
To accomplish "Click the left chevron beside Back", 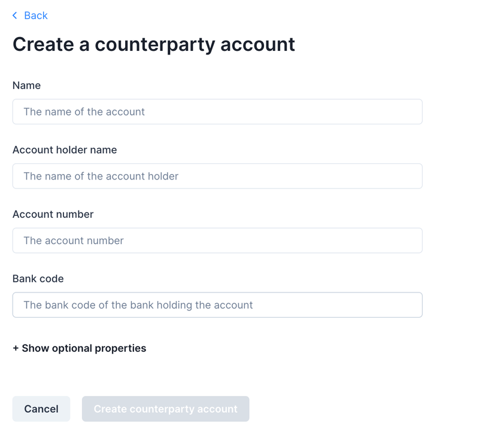I will tap(15, 16).
